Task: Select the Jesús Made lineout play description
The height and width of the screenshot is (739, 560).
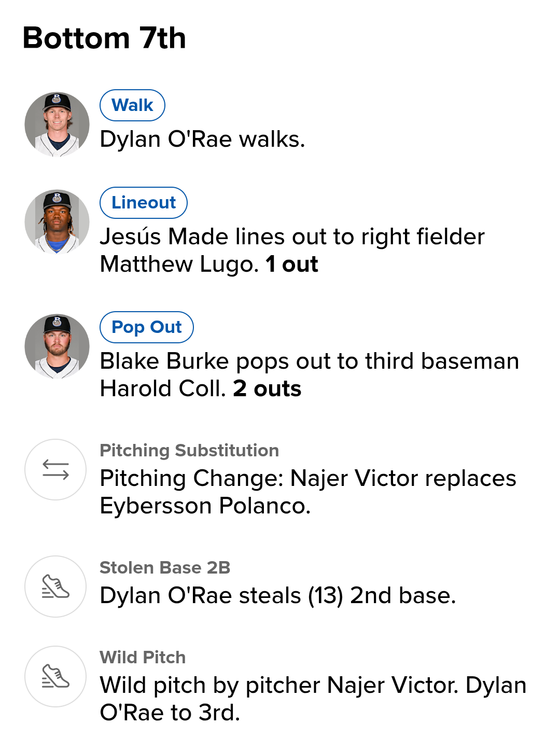Action: tap(292, 250)
